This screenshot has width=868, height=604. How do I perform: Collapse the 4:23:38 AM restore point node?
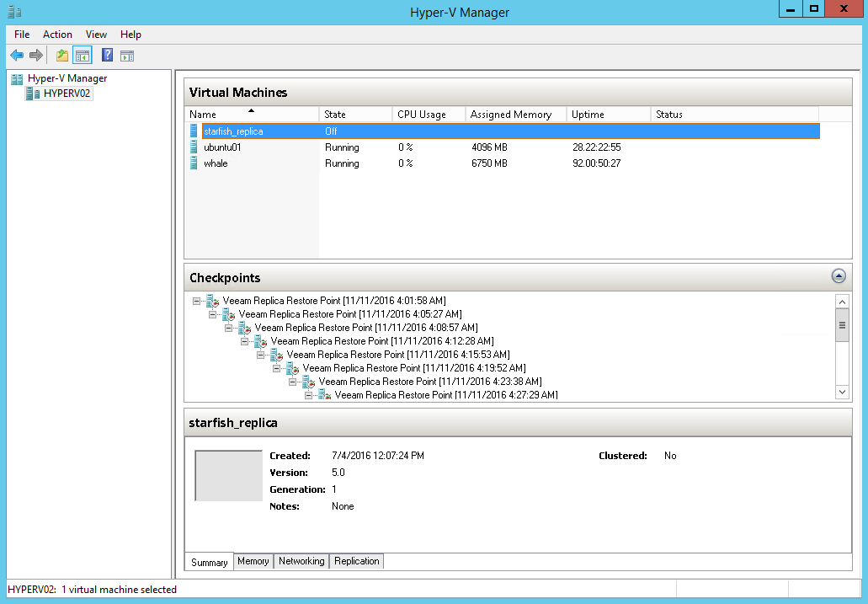(x=293, y=382)
